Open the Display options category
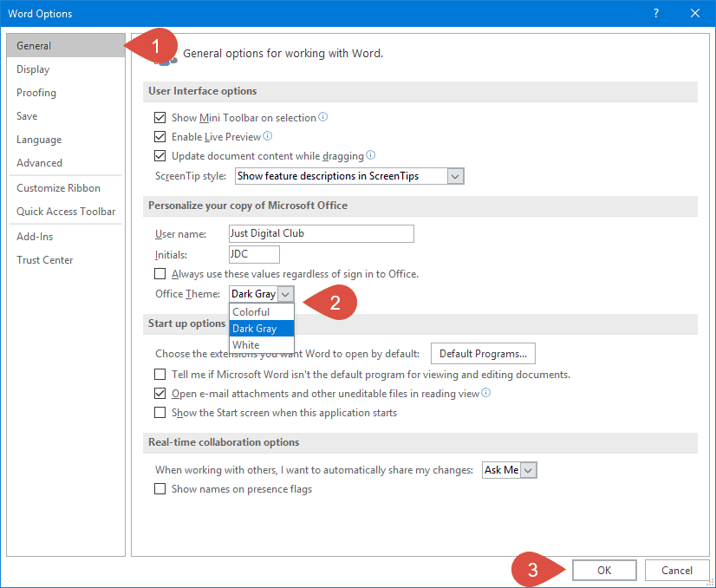 pos(66,69)
